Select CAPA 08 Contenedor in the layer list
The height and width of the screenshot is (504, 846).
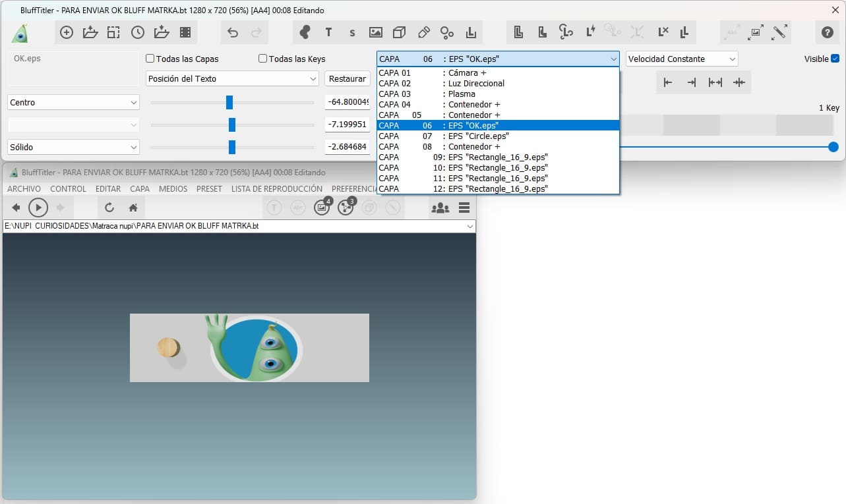click(498, 146)
